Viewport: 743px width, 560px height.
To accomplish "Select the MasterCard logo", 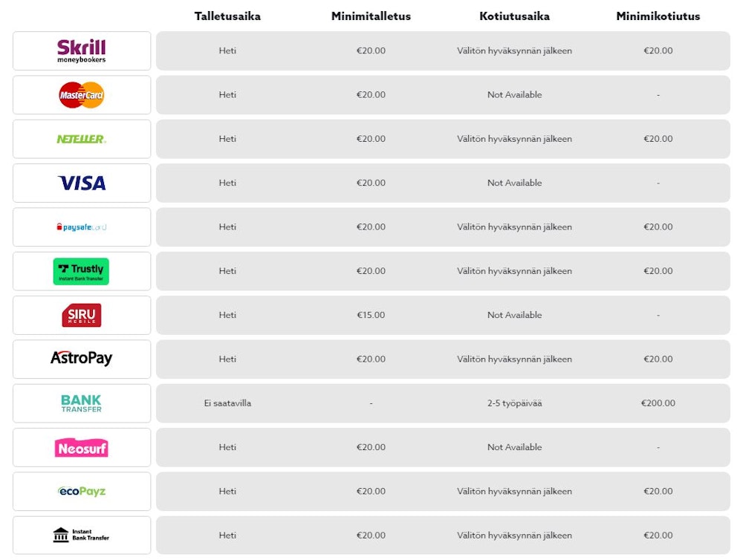I will point(82,95).
